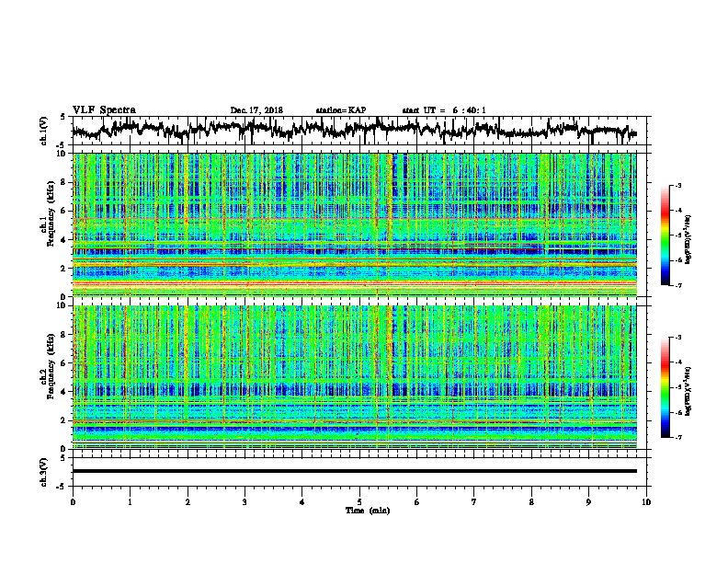
Task: Click time axis tick label "7"
Action: click(x=474, y=502)
